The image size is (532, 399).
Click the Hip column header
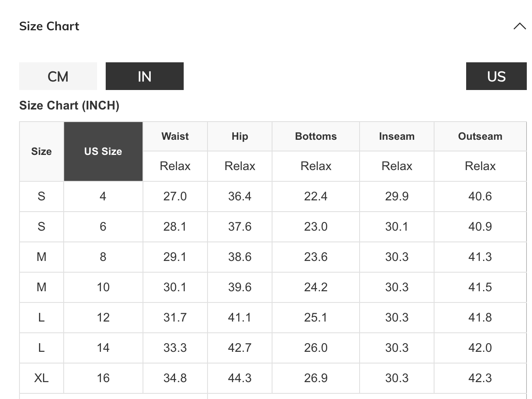pos(240,136)
